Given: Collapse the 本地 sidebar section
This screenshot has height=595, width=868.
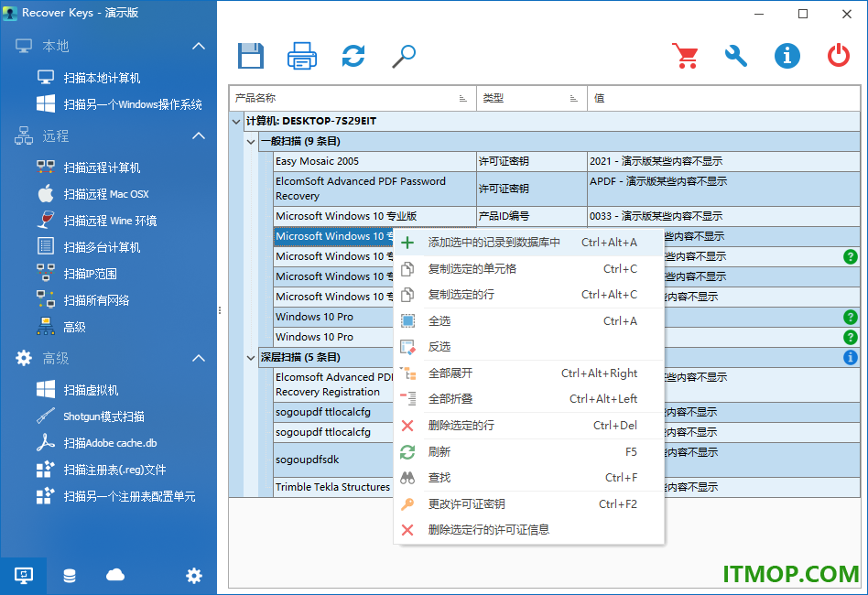Looking at the screenshot, I should point(198,46).
